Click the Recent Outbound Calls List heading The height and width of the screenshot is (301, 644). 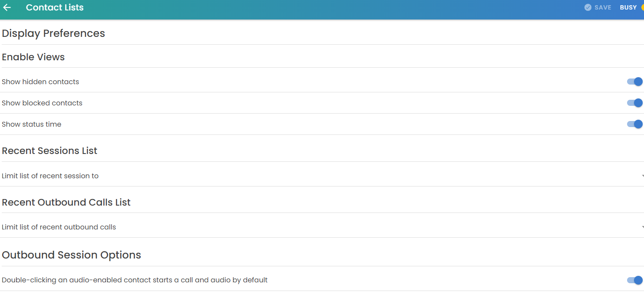[x=66, y=203]
